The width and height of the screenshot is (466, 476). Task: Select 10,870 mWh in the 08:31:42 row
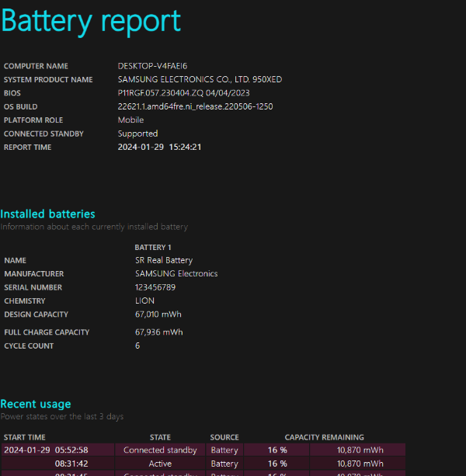(x=360, y=464)
